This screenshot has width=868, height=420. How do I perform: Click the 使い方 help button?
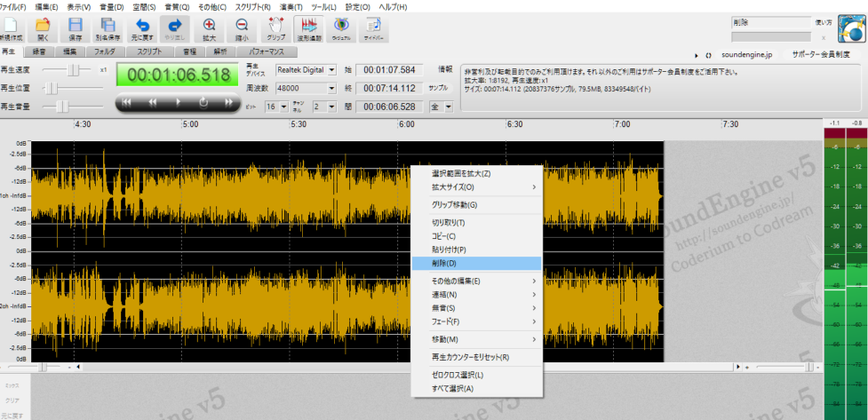[x=824, y=23]
